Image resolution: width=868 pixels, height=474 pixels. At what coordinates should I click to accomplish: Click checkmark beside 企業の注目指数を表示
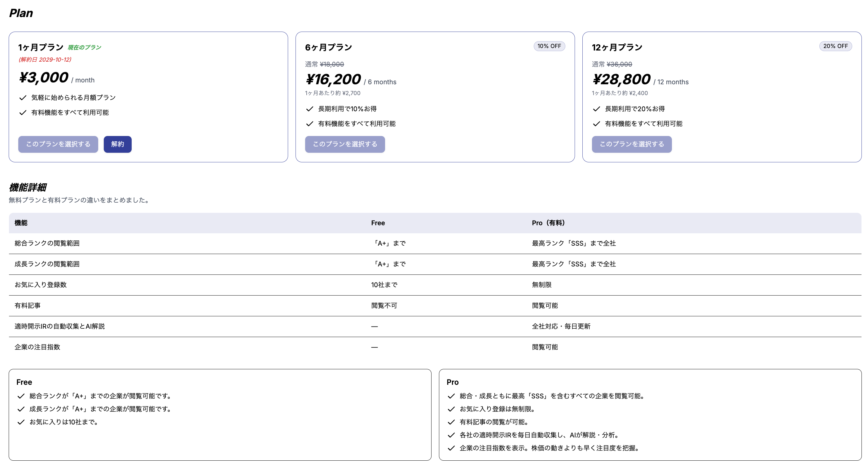click(x=451, y=448)
